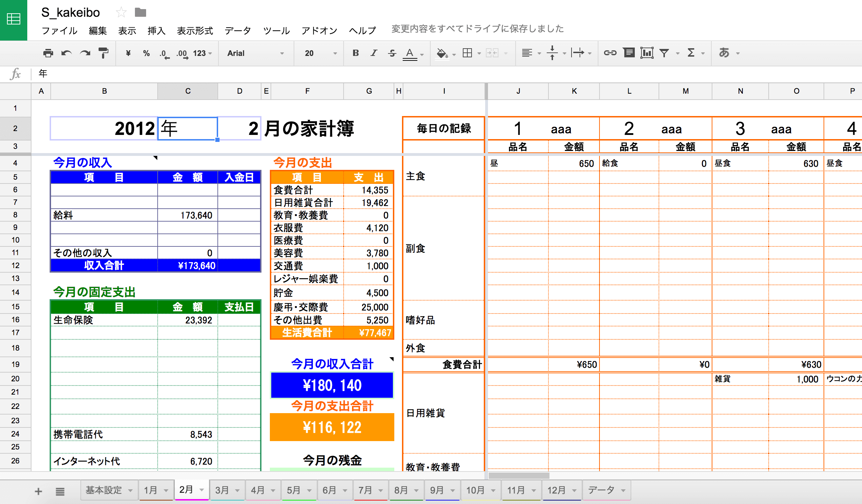862x504 pixels.
Task: Click the horizontal scrollbar thumb
Action: click(x=519, y=476)
